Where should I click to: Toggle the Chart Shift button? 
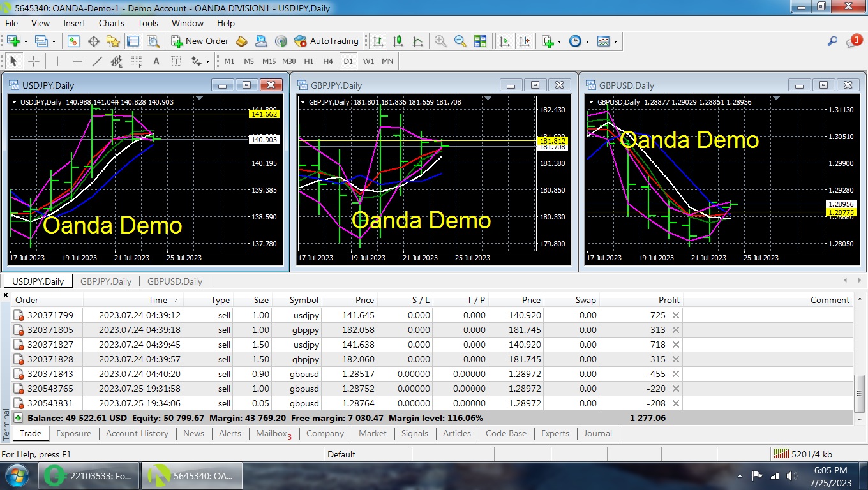[x=524, y=41]
